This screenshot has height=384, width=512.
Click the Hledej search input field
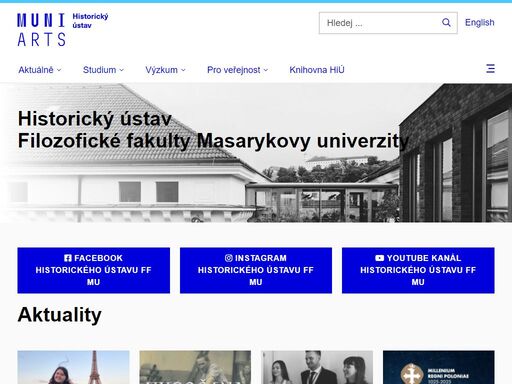coord(380,23)
